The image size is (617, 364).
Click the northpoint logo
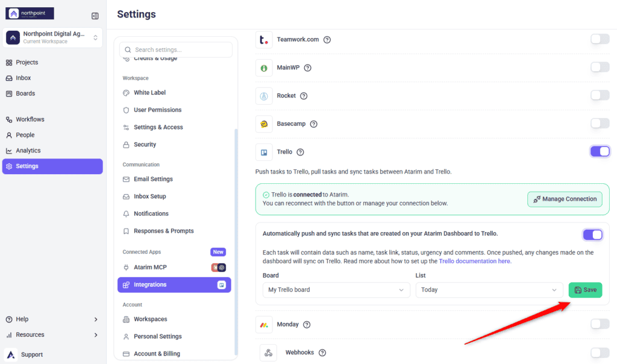pos(30,13)
